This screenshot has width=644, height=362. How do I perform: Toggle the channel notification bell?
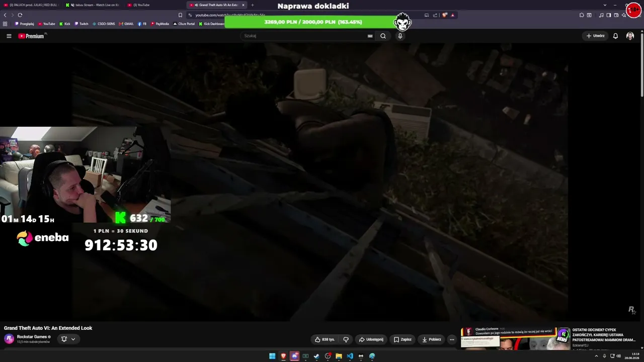64,339
